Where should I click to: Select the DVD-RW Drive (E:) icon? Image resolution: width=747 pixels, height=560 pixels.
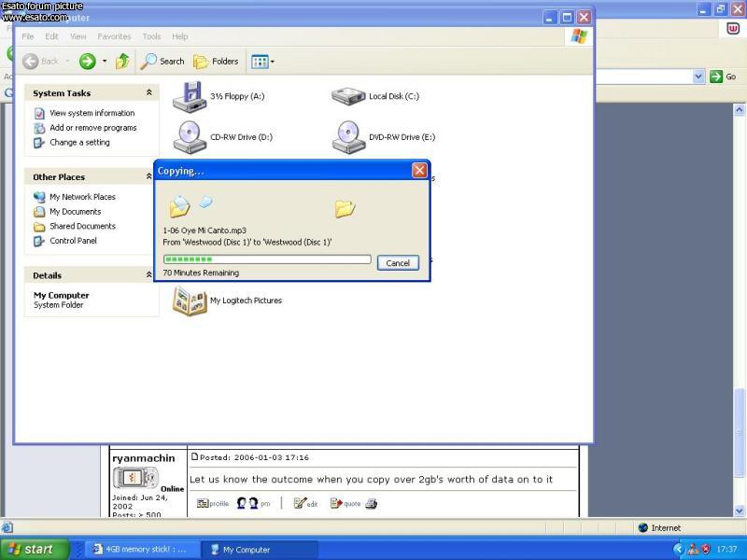click(x=348, y=137)
